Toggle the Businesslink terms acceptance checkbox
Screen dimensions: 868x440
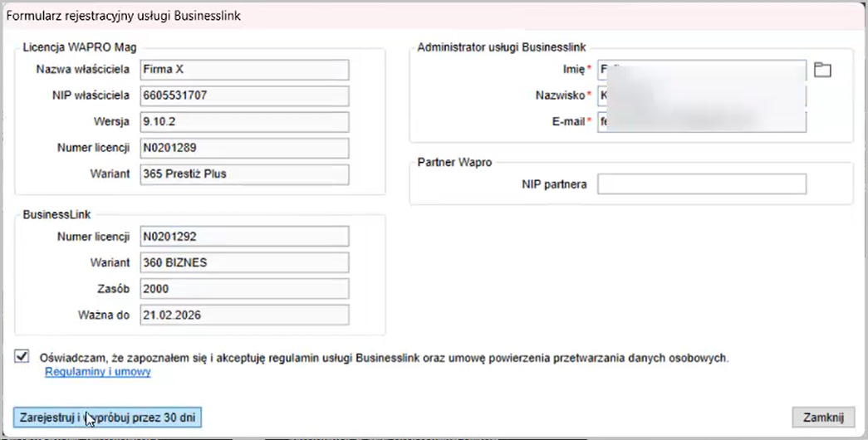[21, 357]
